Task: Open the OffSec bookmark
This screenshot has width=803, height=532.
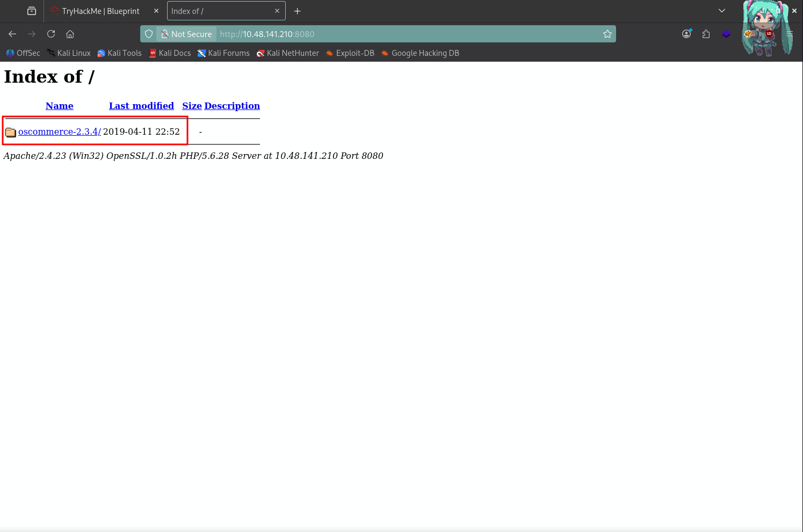Action: pos(23,53)
